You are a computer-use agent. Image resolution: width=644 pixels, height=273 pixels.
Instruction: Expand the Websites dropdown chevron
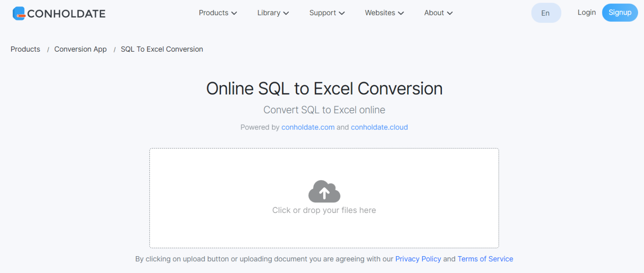coord(401,13)
